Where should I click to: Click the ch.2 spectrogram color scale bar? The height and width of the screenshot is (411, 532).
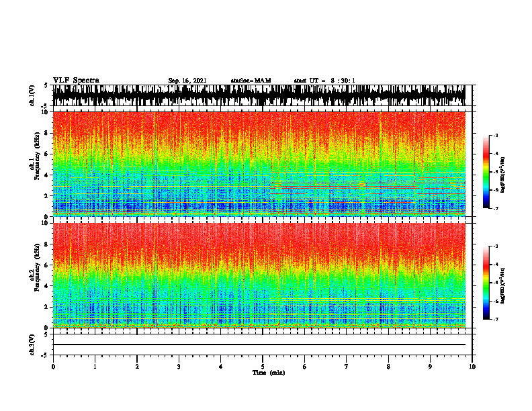486,283
